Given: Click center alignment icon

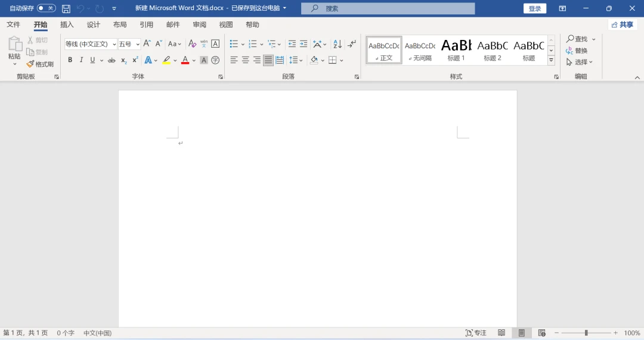Looking at the screenshot, I should tap(245, 60).
